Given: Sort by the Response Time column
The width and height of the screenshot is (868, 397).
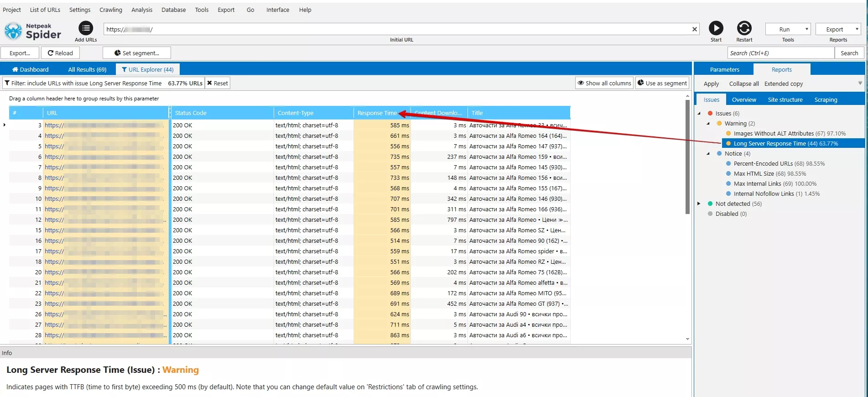Looking at the screenshot, I should pyautogui.click(x=382, y=113).
